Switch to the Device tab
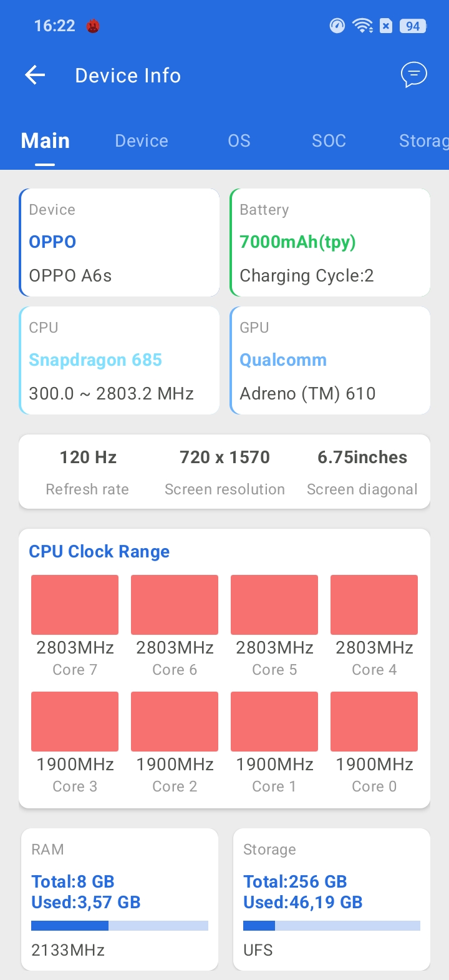This screenshot has height=980, width=449. point(142,141)
